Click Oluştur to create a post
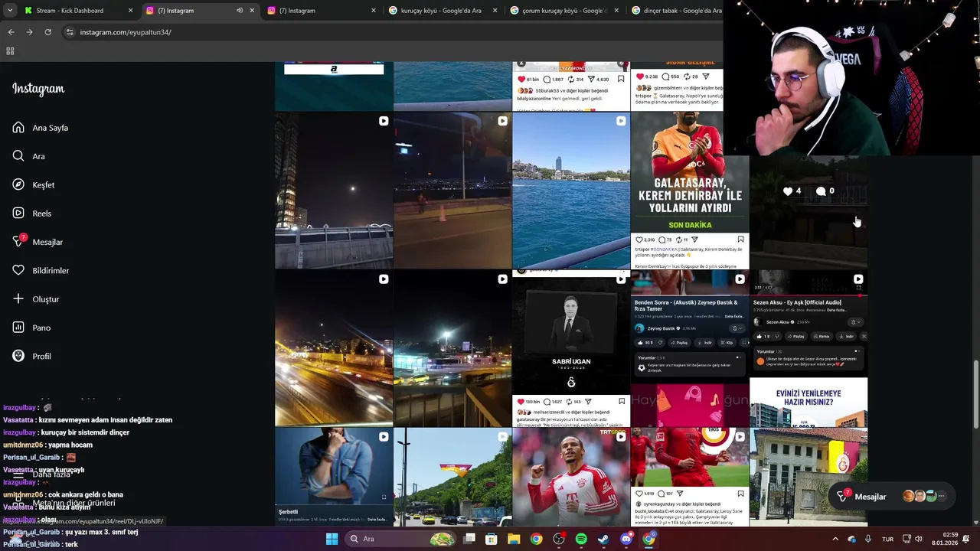Image resolution: width=980 pixels, height=551 pixels. [x=36, y=299]
